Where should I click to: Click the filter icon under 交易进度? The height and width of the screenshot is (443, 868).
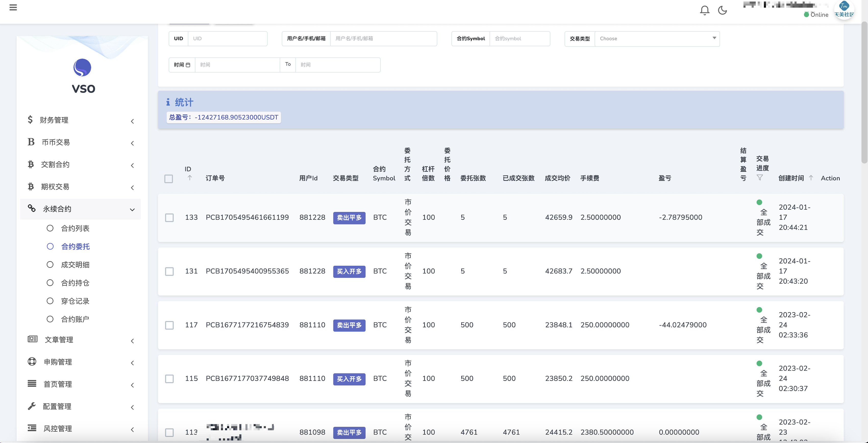tap(760, 178)
